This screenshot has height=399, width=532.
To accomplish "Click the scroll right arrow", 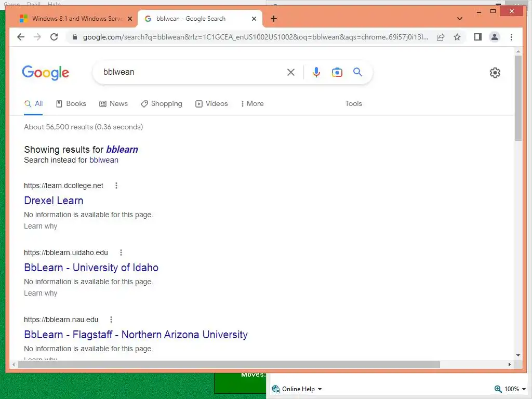I will click(x=509, y=364).
